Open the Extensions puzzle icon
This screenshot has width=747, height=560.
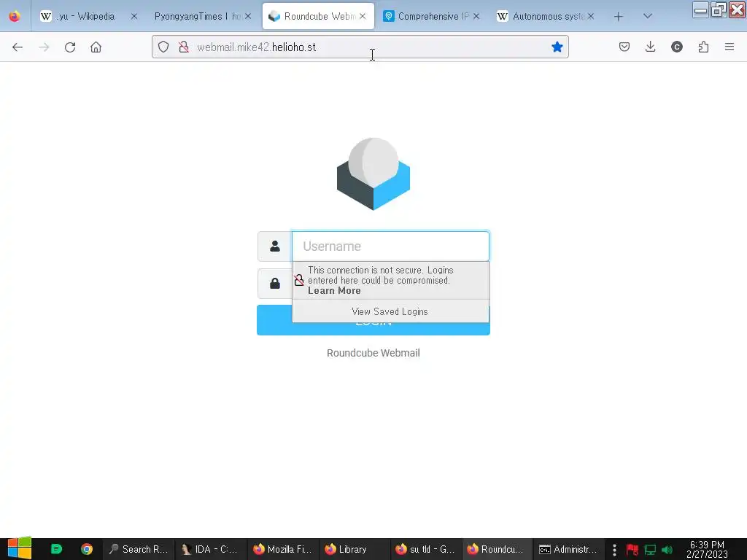(x=703, y=47)
